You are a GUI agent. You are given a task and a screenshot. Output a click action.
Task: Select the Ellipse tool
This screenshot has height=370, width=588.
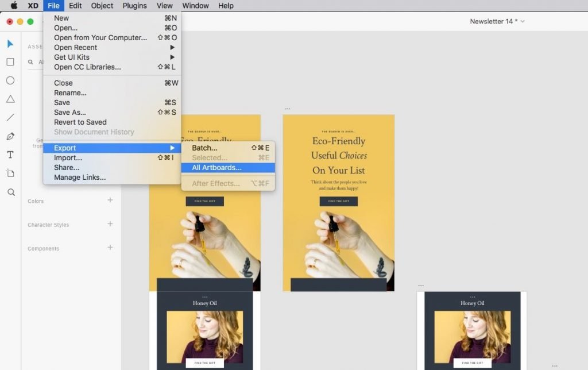pyautogui.click(x=10, y=80)
